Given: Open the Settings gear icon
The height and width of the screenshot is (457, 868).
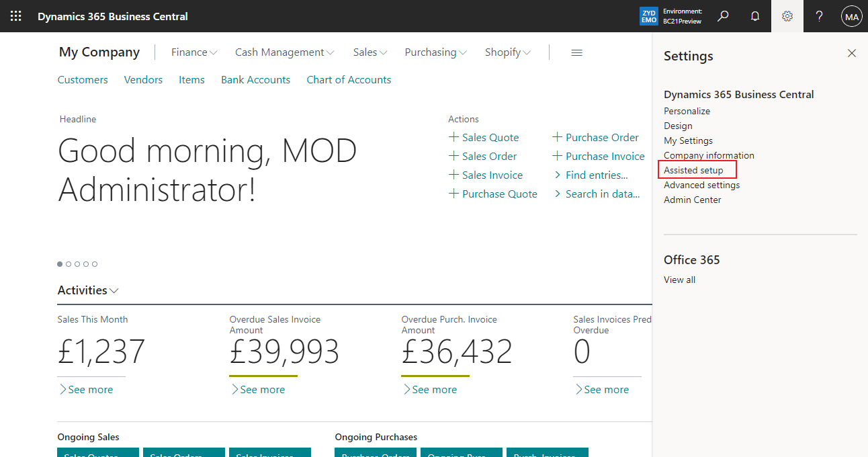Looking at the screenshot, I should pyautogui.click(x=787, y=15).
